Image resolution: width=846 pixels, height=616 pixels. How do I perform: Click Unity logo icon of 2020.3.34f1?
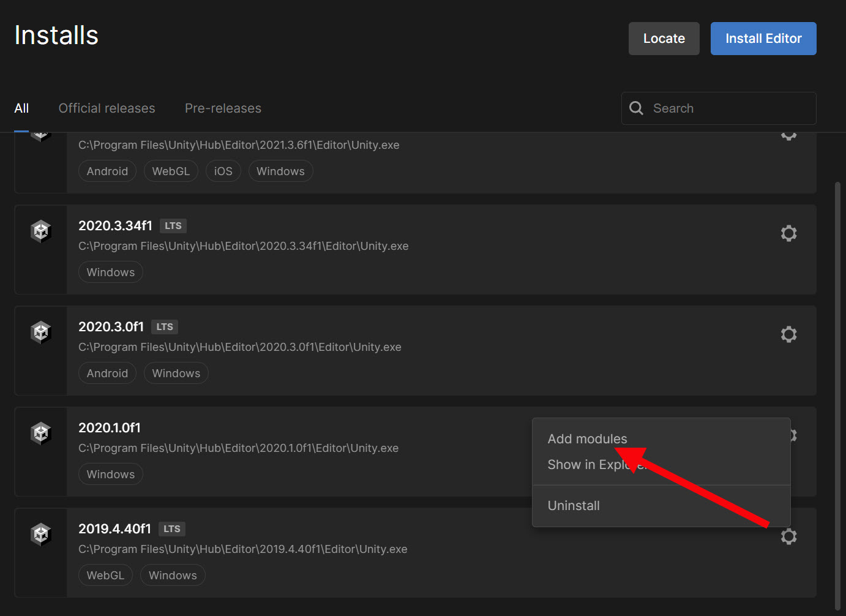[41, 231]
